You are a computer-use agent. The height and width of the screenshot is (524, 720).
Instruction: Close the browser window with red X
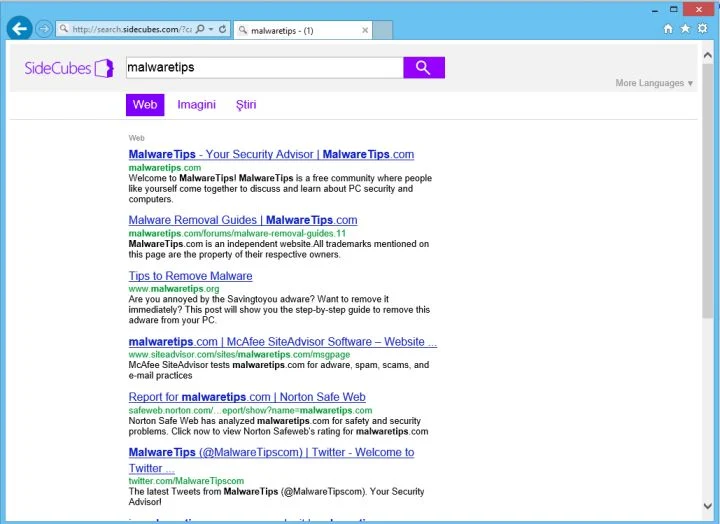tap(699, 9)
